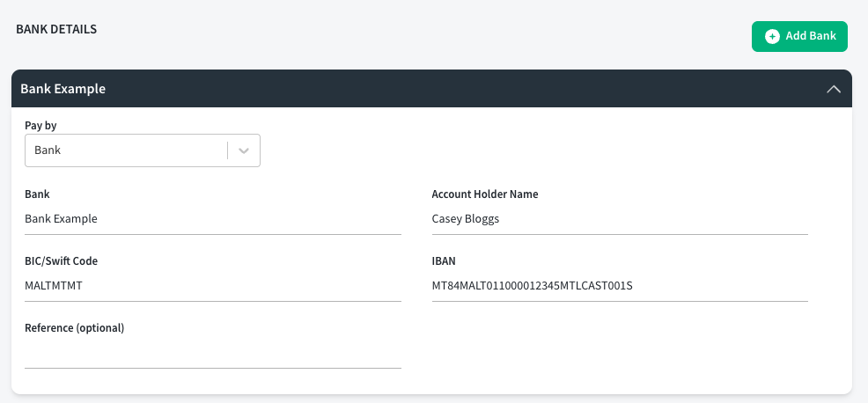Screen dimensions: 868x403
Task: Edit the BIC/Swift Code field
Action: click(x=212, y=286)
